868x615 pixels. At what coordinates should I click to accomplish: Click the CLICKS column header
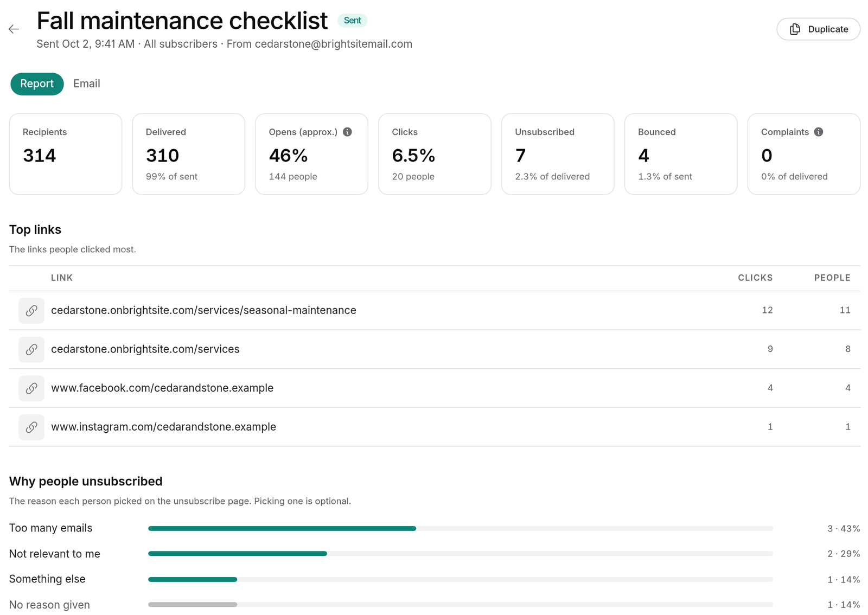(x=755, y=278)
